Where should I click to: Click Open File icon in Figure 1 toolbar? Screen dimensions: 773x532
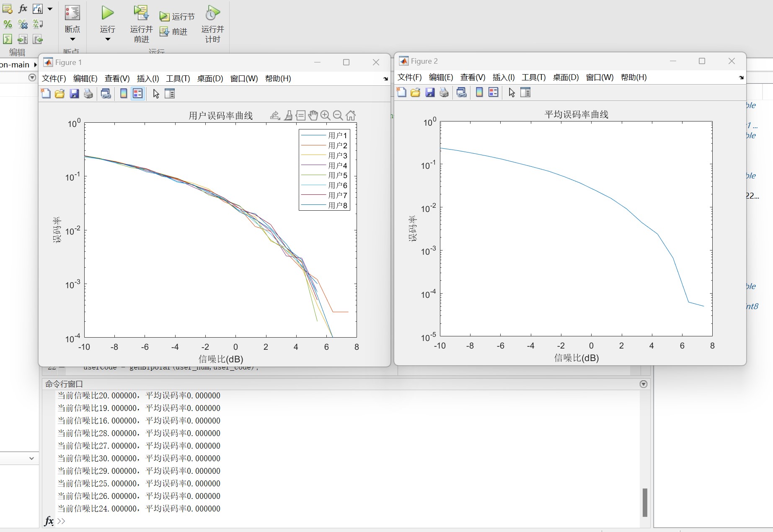[x=60, y=93]
